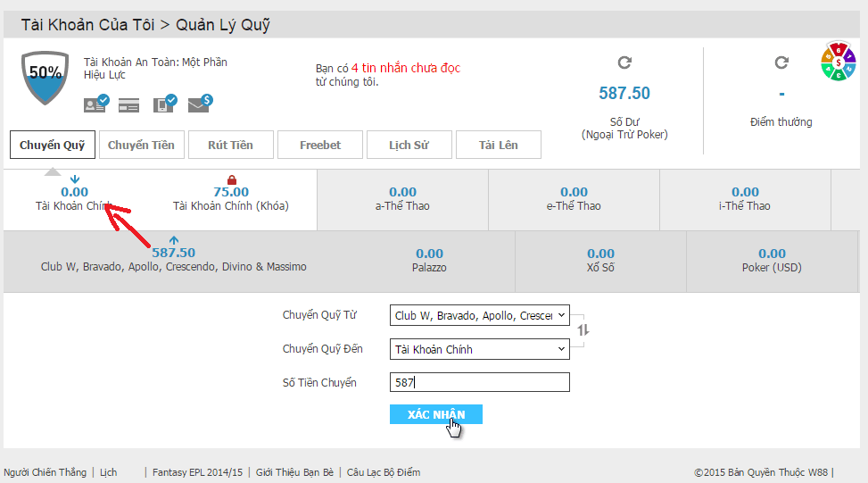Click the phone verification icon

tap(165, 103)
